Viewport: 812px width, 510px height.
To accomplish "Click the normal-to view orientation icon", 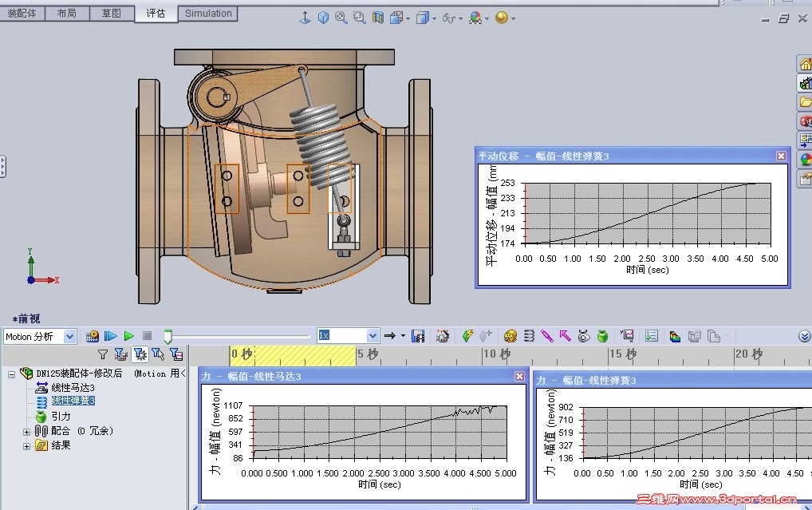I will pos(305,18).
